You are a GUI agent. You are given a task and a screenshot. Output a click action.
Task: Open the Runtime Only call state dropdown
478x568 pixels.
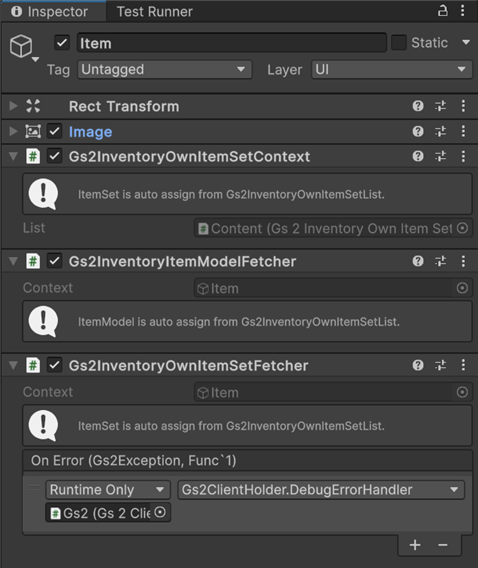108,490
